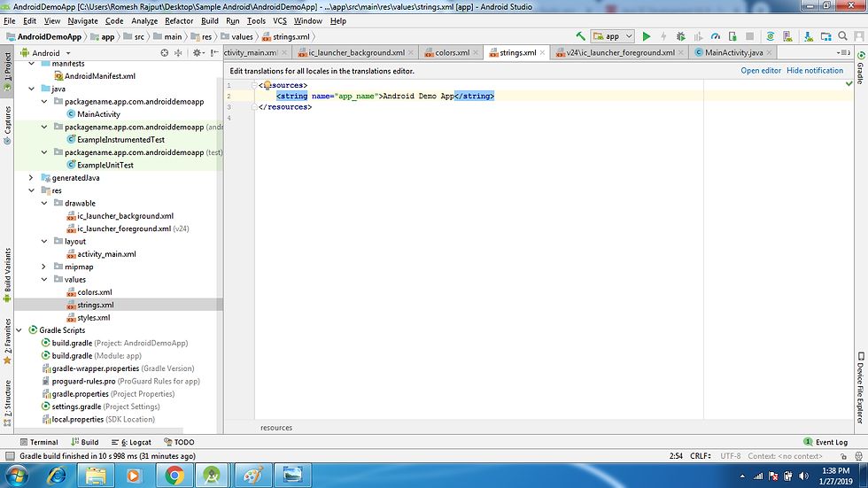The width and height of the screenshot is (868, 488).
Task: Open the Android Profiler gauge icon
Action: [716, 36]
